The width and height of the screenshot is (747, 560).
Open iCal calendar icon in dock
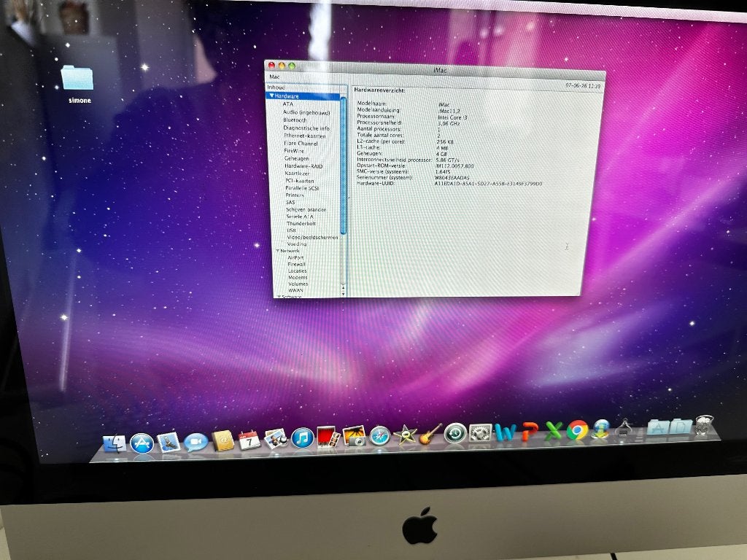pos(249,440)
